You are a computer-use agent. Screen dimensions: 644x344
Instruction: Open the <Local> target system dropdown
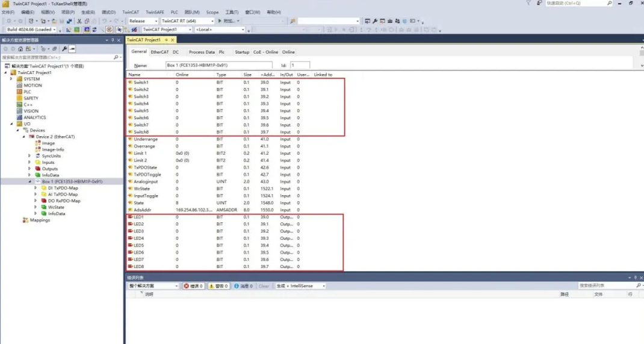(x=220, y=30)
